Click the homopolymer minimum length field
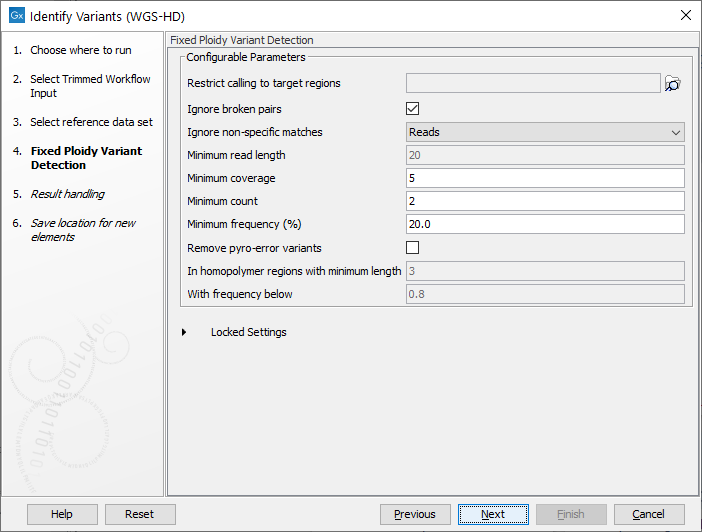The width and height of the screenshot is (702, 532). coord(545,271)
